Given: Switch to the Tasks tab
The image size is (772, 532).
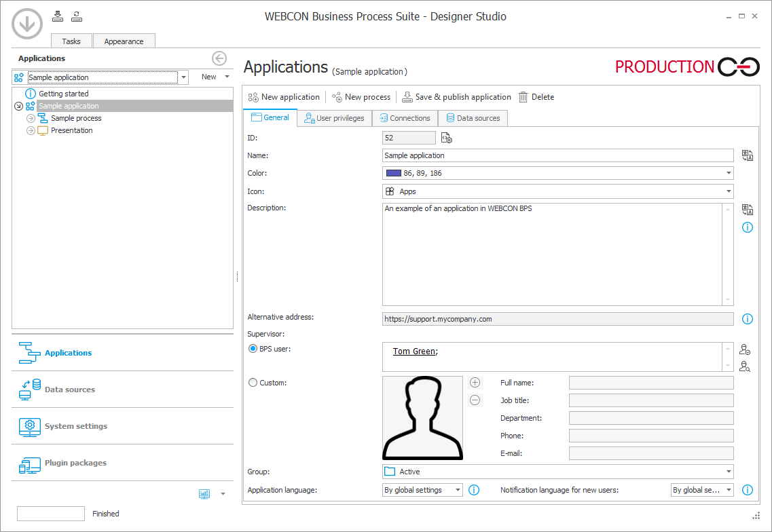Looking at the screenshot, I should coord(71,41).
